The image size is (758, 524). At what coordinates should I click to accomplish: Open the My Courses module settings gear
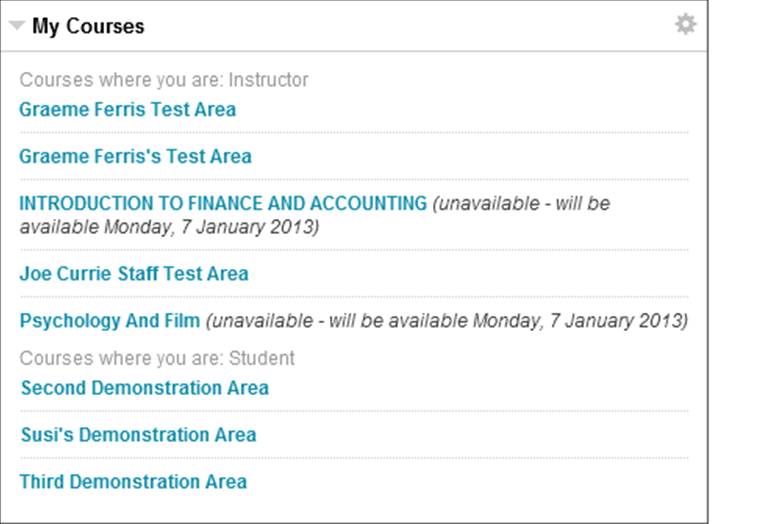click(x=685, y=24)
